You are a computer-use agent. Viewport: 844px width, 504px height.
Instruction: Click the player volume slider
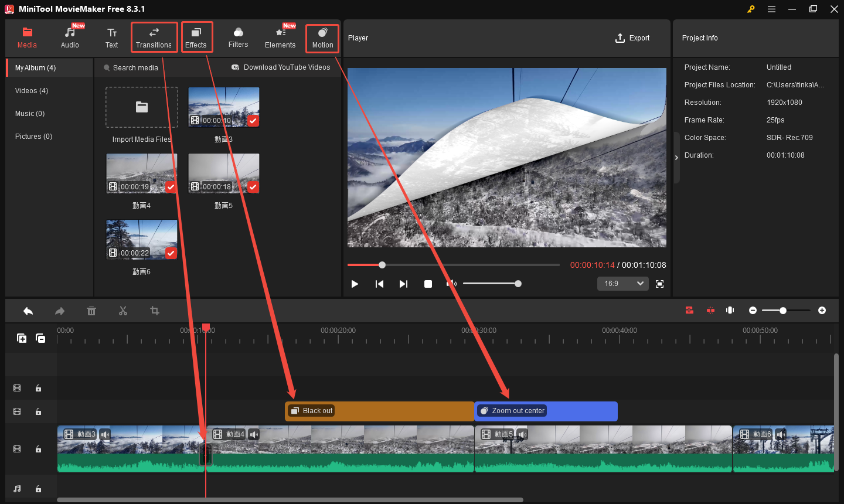491,284
